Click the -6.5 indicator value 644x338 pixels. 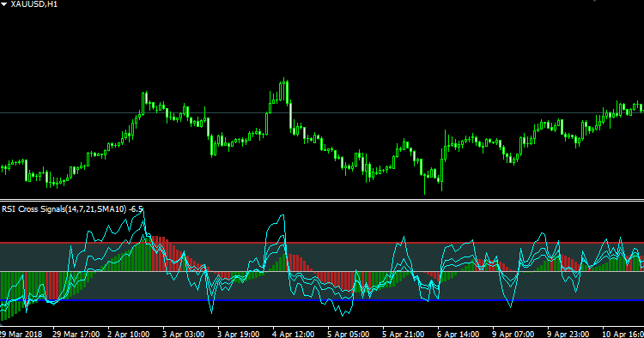[136, 209]
